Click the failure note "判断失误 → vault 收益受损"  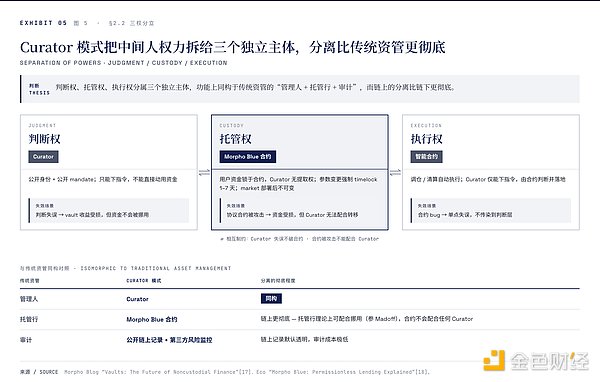pos(92,215)
